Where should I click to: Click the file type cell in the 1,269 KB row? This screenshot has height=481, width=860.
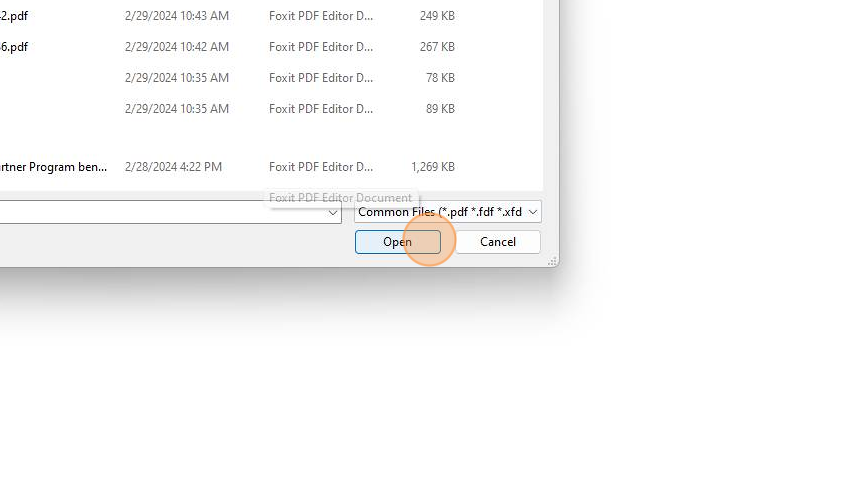click(321, 167)
